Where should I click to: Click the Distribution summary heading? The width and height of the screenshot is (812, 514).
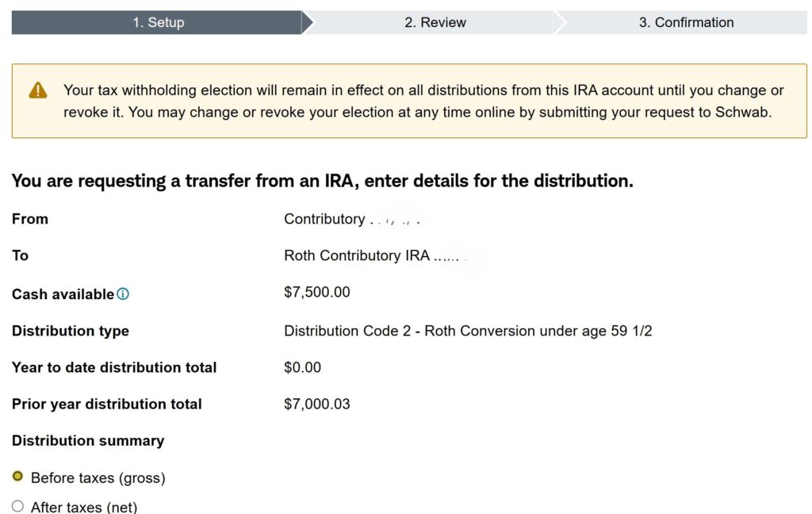pos(88,440)
